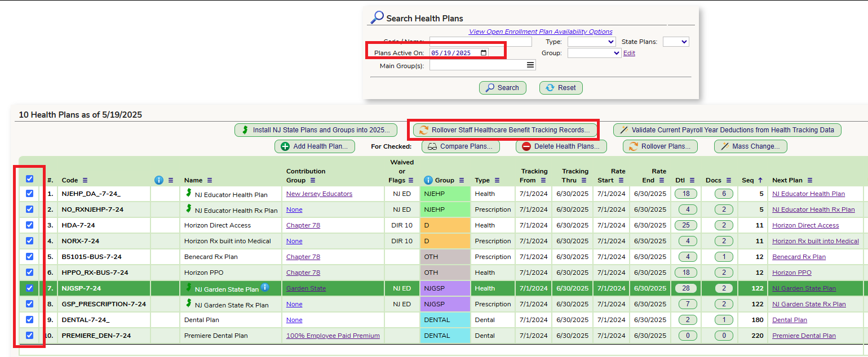The image size is (868, 357).
Task: Open Dtl column menu icon
Action: point(692,180)
